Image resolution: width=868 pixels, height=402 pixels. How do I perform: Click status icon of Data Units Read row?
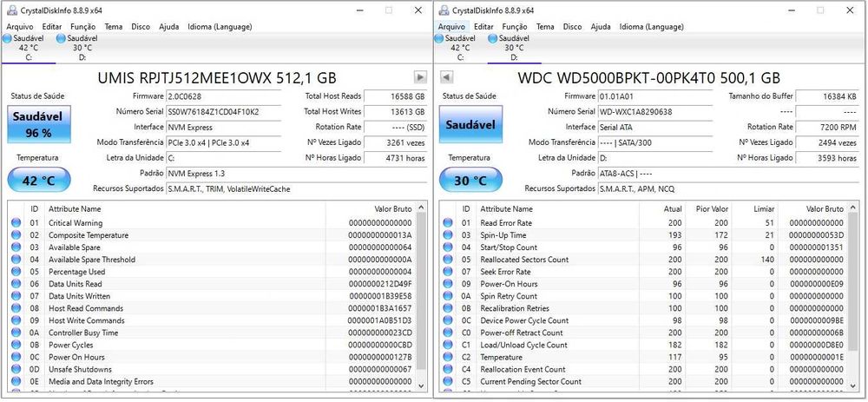point(16,284)
